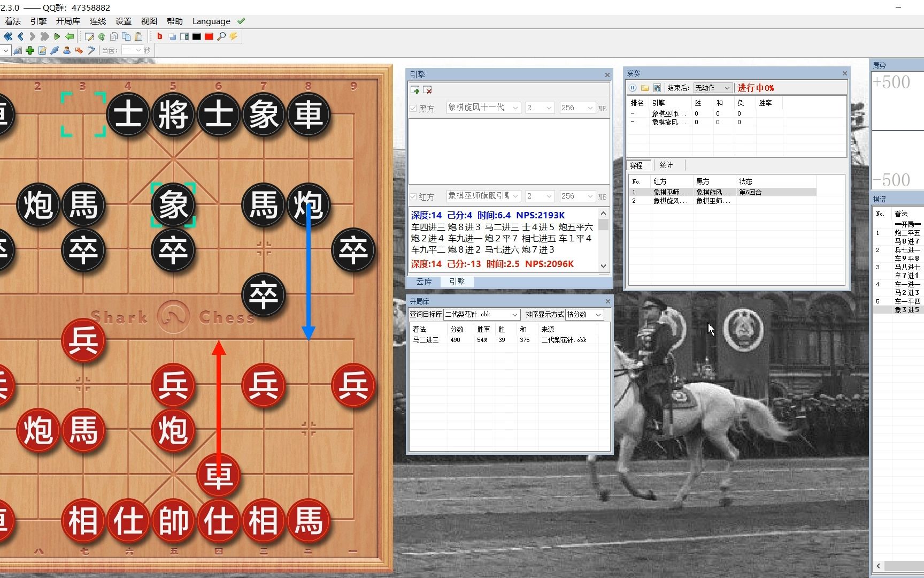Open the 开局库 menu
Screen dimensions: 924x578
pos(68,21)
